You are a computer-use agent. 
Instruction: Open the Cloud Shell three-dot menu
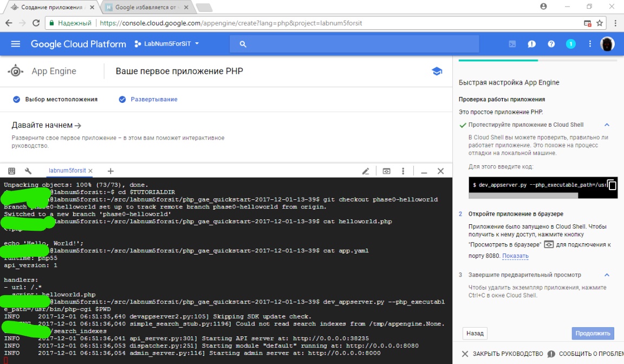[403, 171]
